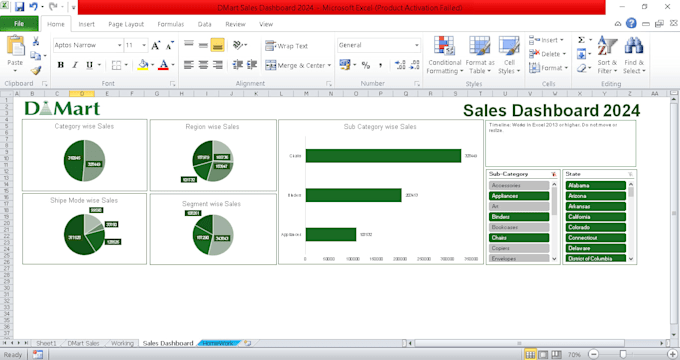
Task: Click the Save icon in quick access toolbar
Action: (19, 7)
